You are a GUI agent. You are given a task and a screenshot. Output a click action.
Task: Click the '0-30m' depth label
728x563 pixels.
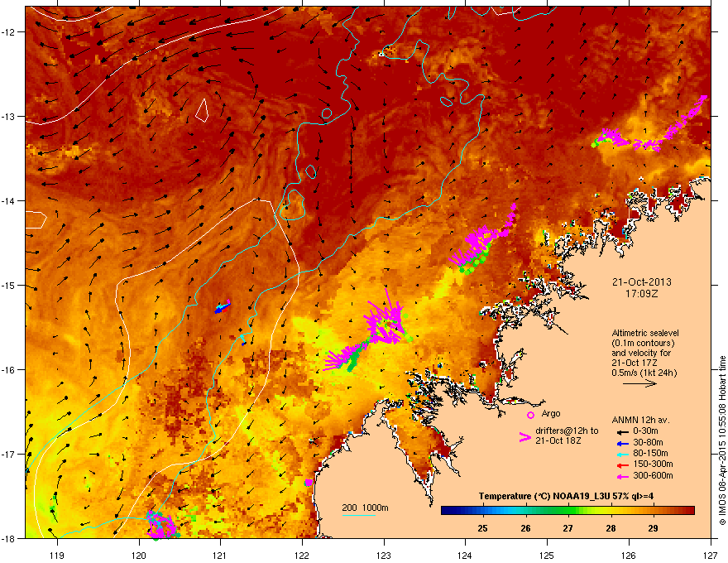coord(646,431)
